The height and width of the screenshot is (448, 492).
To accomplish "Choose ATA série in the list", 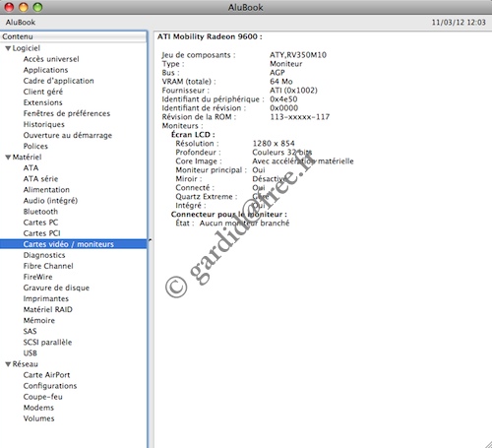I will point(40,179).
